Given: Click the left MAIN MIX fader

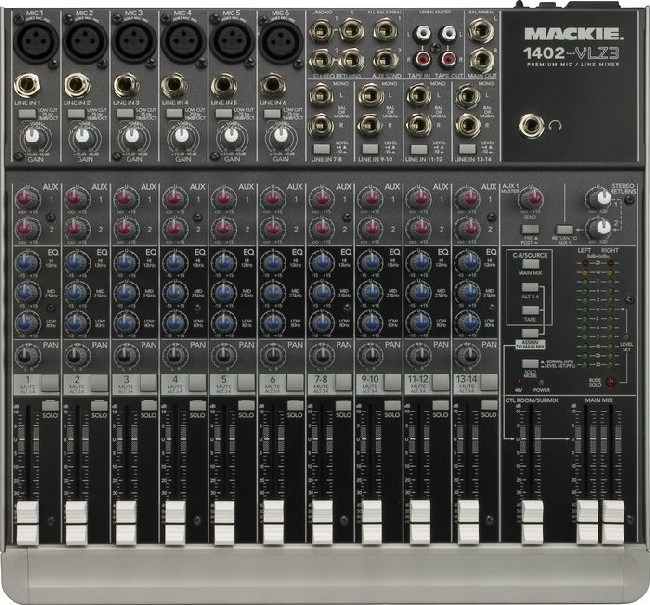Looking at the screenshot, I should (x=587, y=522).
